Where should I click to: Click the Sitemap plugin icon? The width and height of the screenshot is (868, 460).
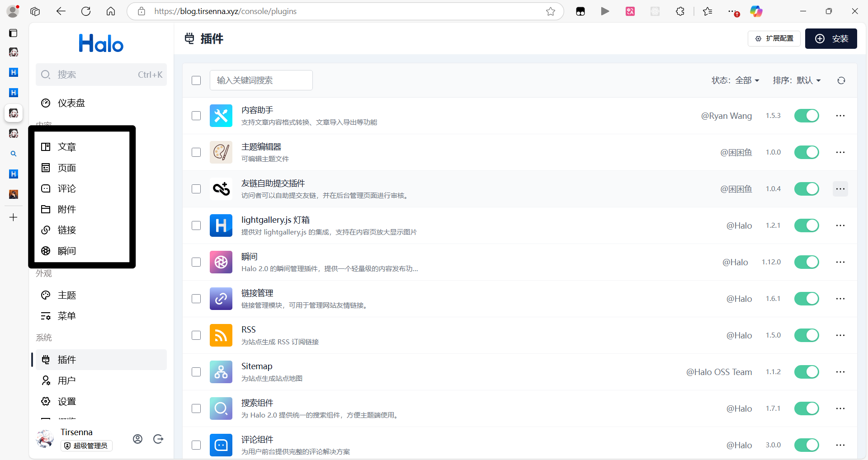(x=221, y=372)
